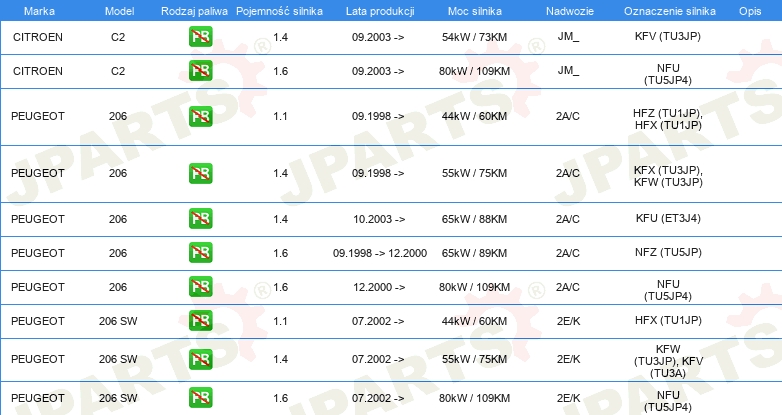The height and width of the screenshot is (415, 782).
Task: Click fuel icon in Peugeot 206 SW 1.4 row
Action: tap(200, 359)
